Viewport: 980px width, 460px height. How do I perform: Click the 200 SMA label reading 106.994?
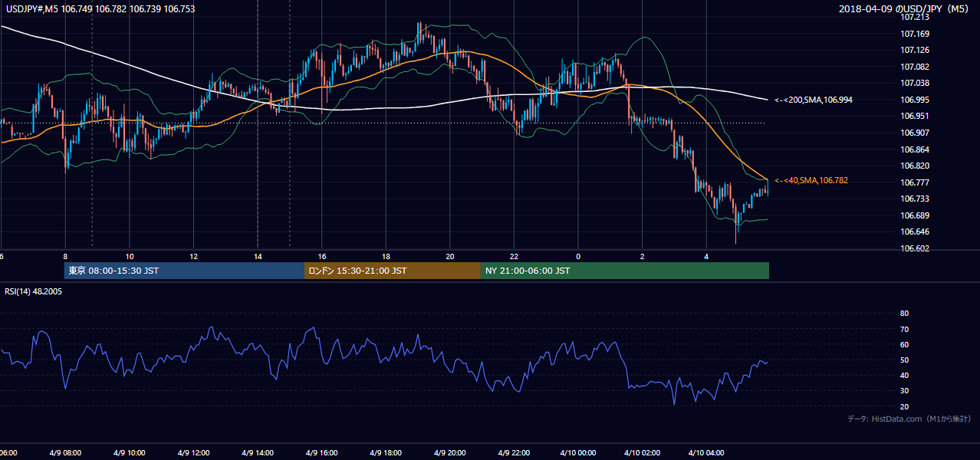click(814, 100)
